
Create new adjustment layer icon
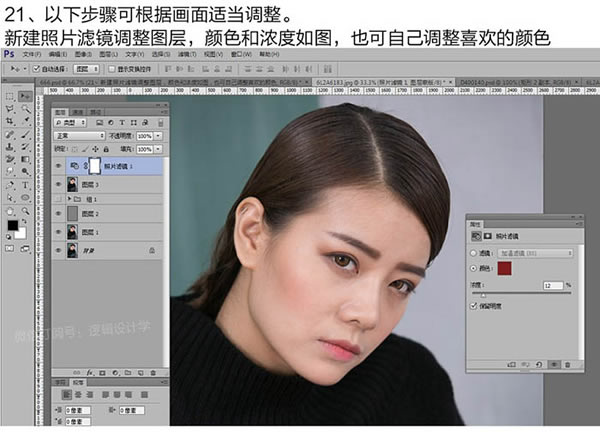coord(115,372)
